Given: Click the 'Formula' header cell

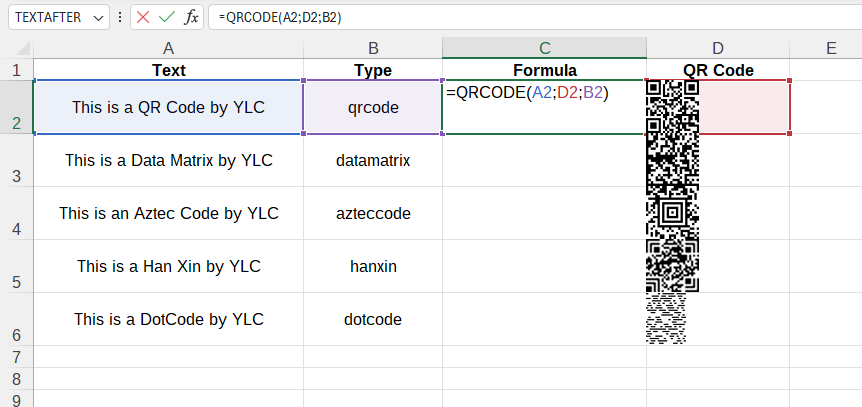Looking at the screenshot, I should pyautogui.click(x=544, y=71).
